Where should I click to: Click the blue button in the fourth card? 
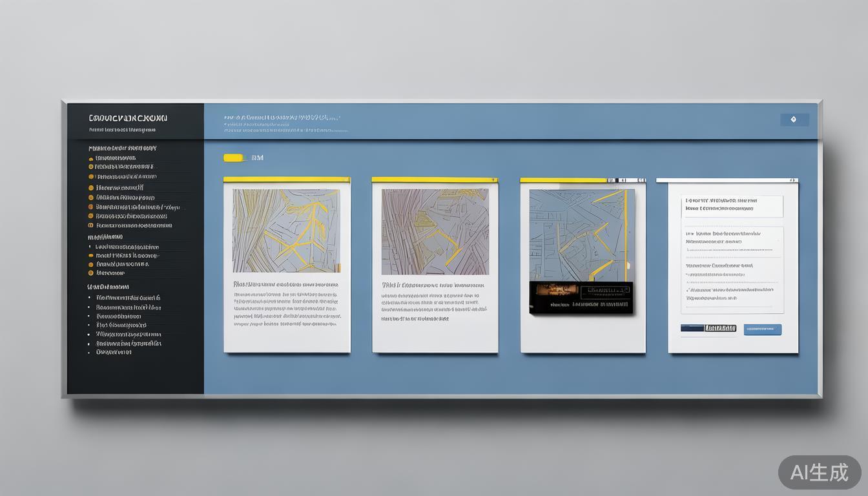762,329
